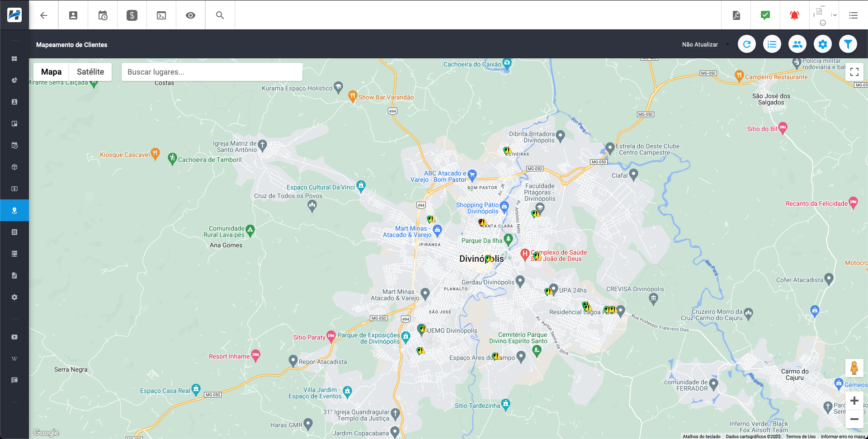The width and height of the screenshot is (868, 439).
Task: Open the calendar clock icon in the top toolbar
Action: pos(103,15)
